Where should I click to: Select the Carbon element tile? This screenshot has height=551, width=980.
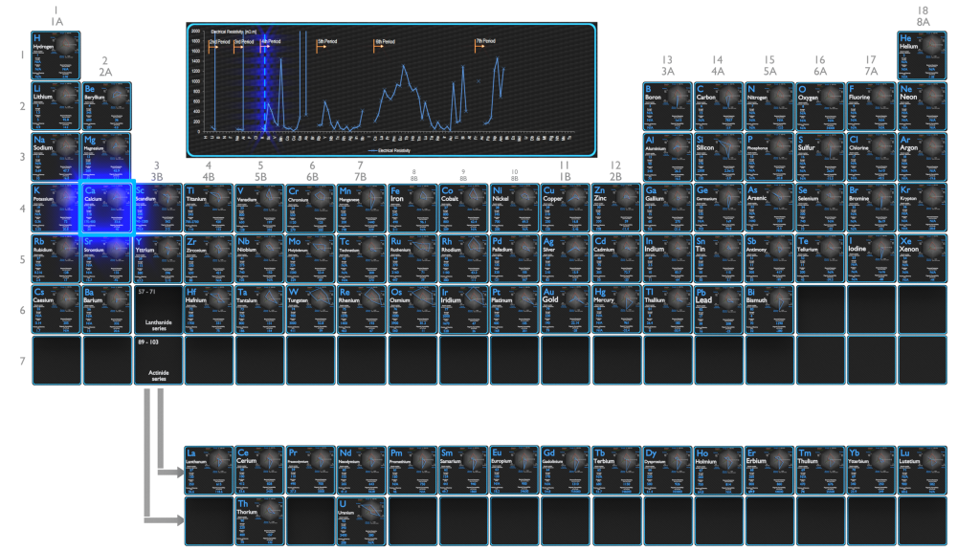click(x=718, y=106)
